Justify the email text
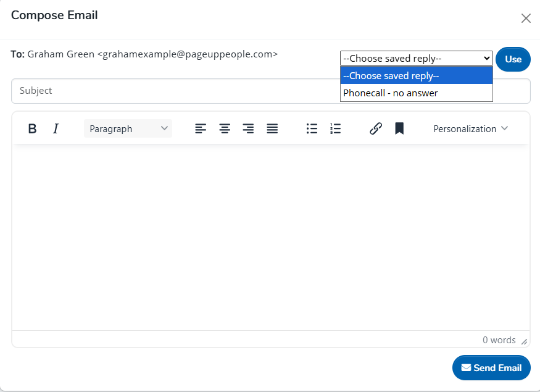This screenshot has width=540, height=392. 272,128
